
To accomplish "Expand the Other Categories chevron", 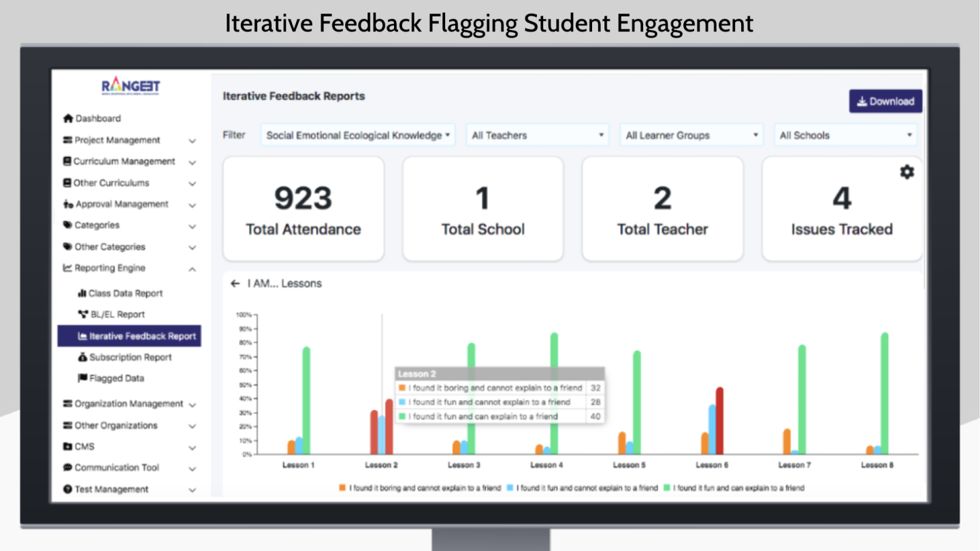I will 192,248.
